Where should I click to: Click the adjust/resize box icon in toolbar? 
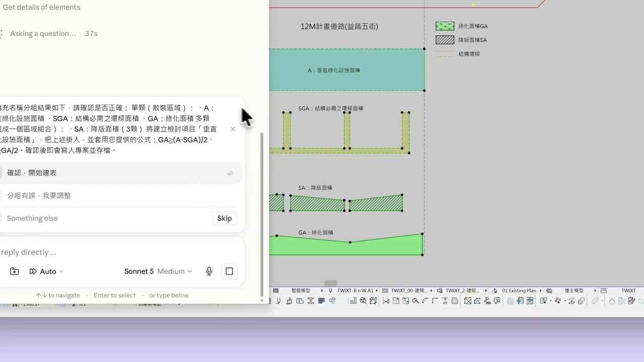coord(406,301)
